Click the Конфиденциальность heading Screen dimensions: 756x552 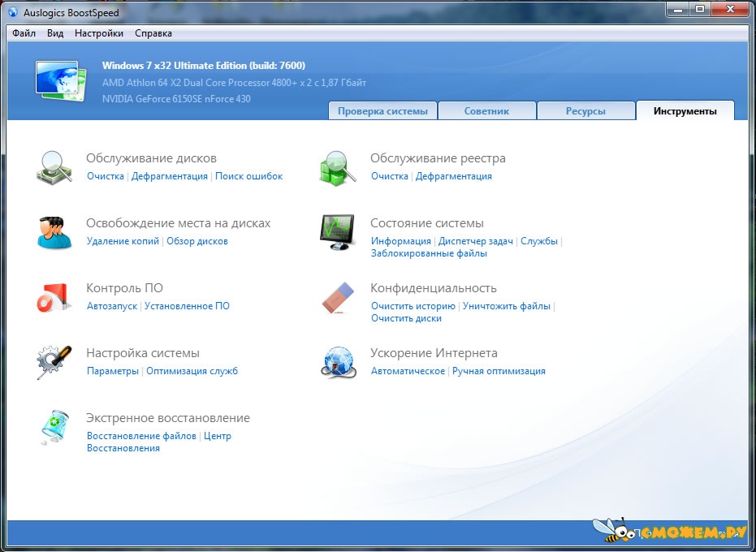pyautogui.click(x=434, y=288)
